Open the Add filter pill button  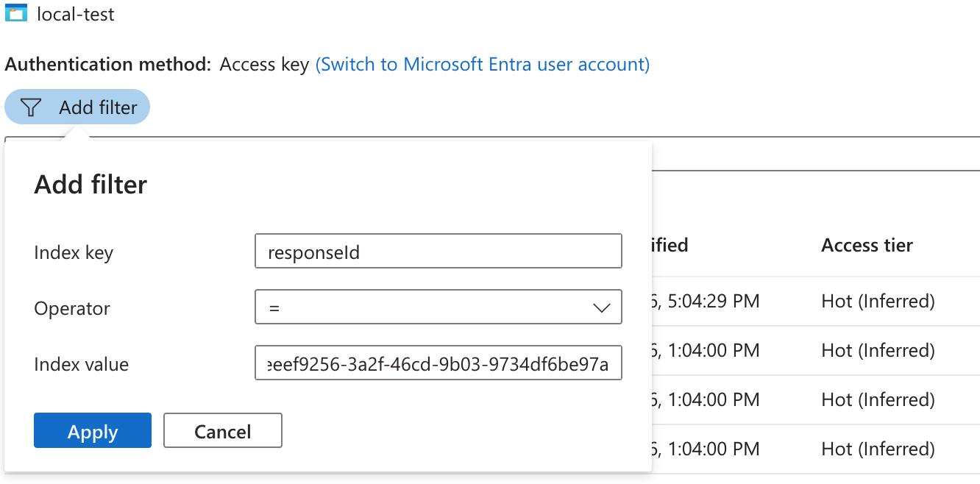click(77, 107)
